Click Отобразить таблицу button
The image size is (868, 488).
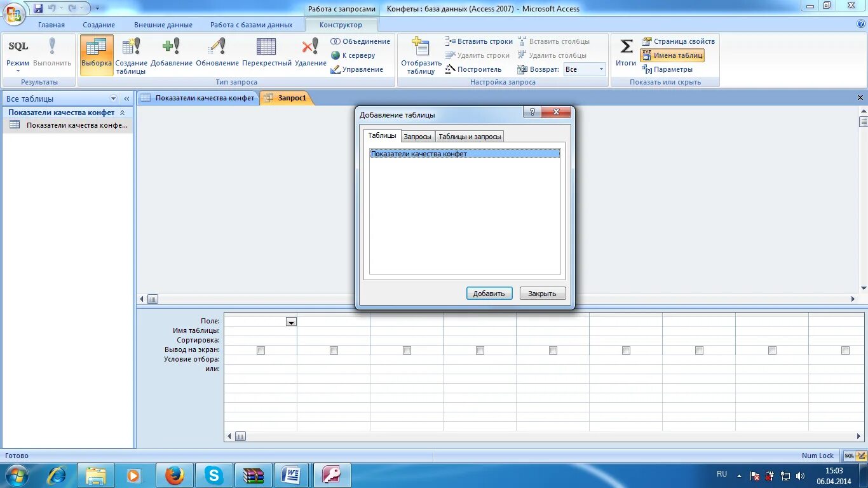tap(421, 56)
